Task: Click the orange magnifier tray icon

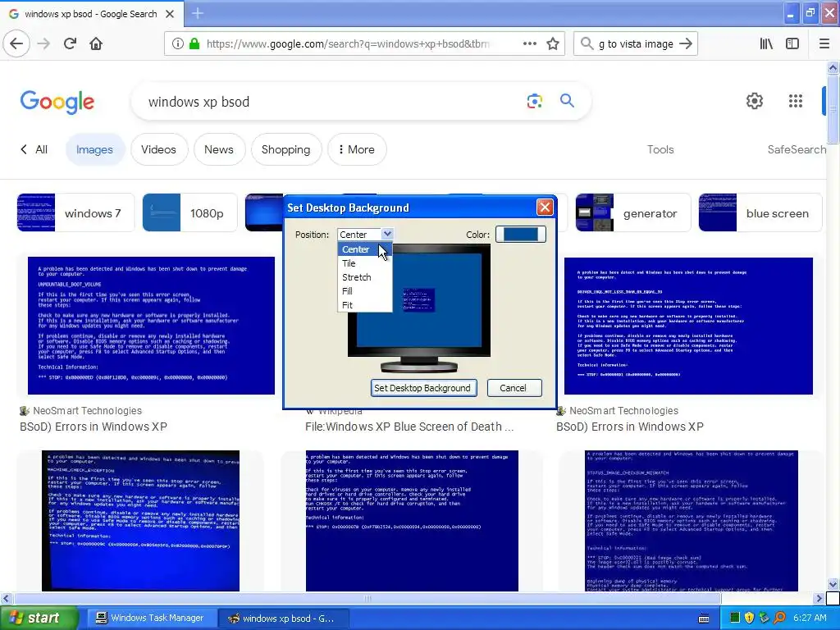Action: pos(779,619)
